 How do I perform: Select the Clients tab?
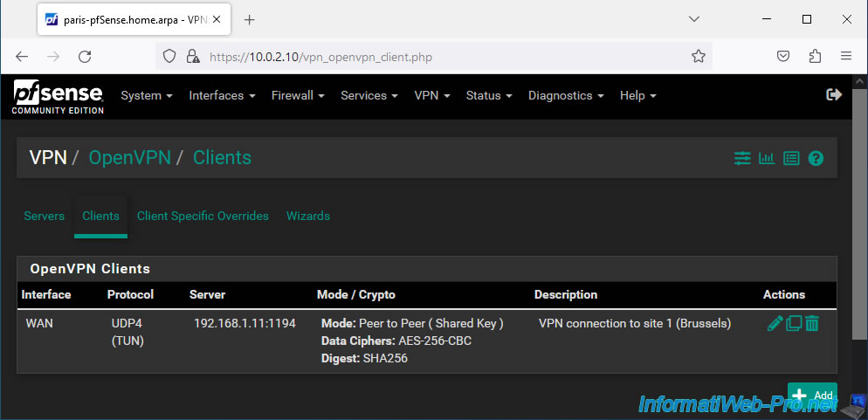click(x=100, y=217)
